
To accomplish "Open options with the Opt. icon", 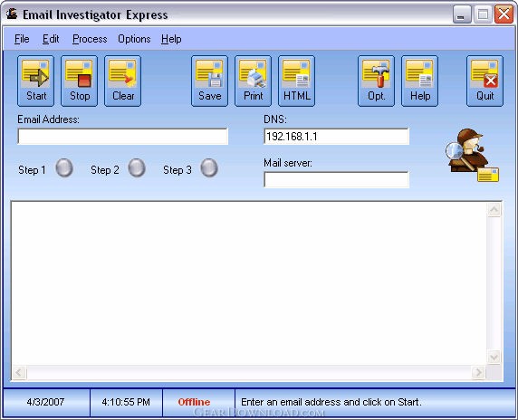I will (x=377, y=81).
